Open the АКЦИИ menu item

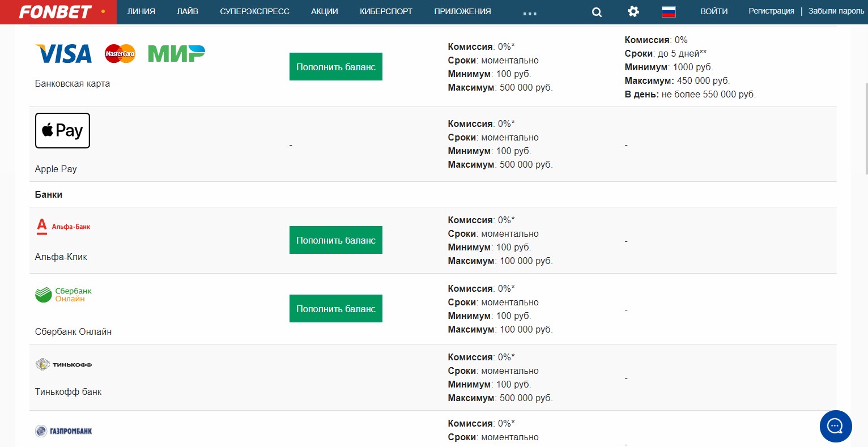click(x=325, y=11)
